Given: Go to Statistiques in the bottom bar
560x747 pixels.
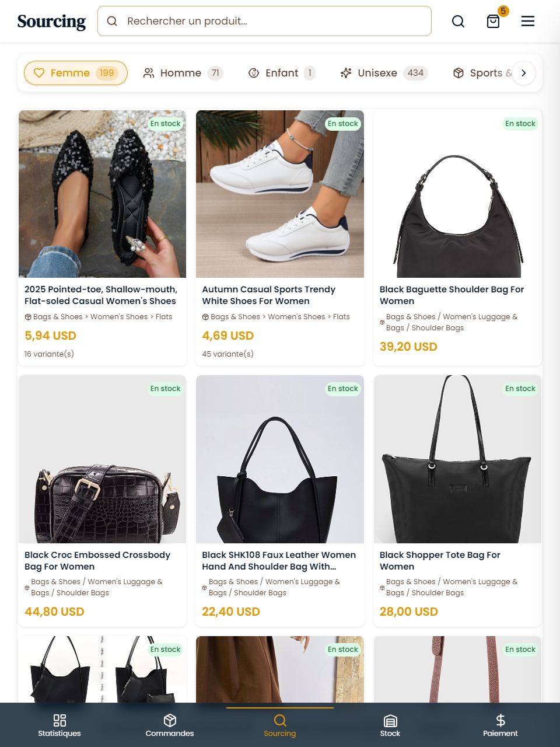Looking at the screenshot, I should [x=60, y=725].
